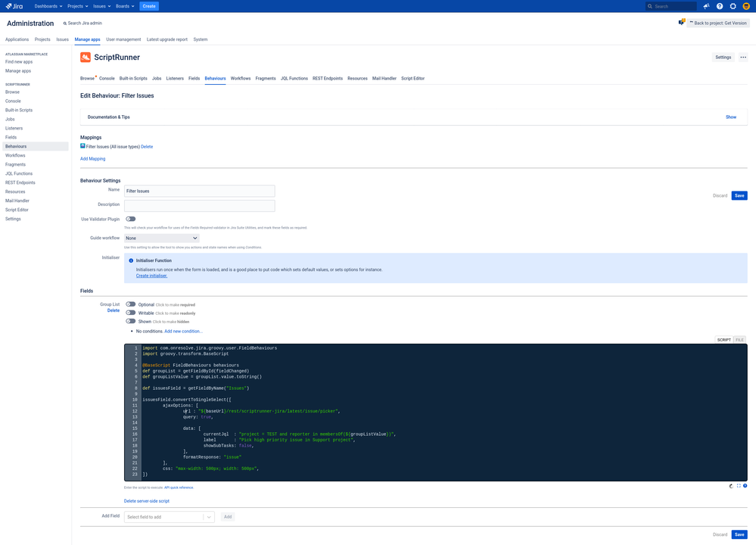The image size is (756, 545).
Task: Open the notifications megaphone icon in top bar
Action: tap(705, 5)
